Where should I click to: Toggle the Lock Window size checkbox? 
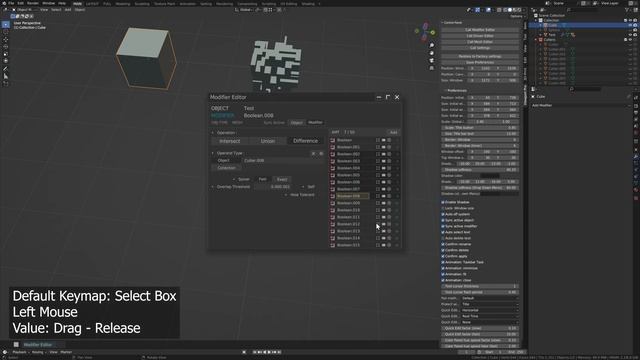coord(443,208)
